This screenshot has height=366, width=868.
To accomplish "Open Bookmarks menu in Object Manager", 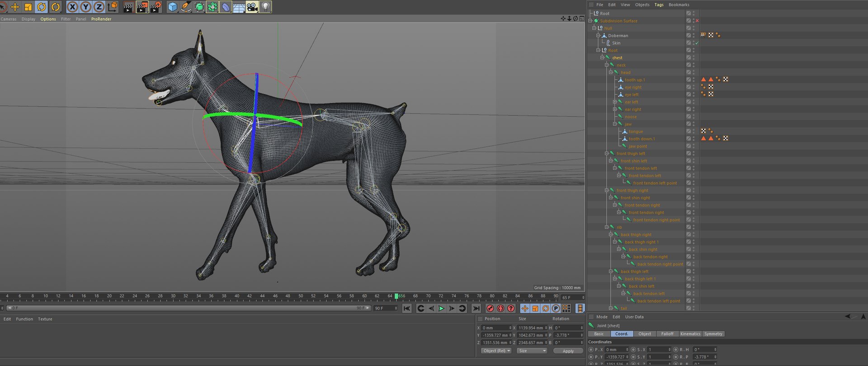I will 679,5.
